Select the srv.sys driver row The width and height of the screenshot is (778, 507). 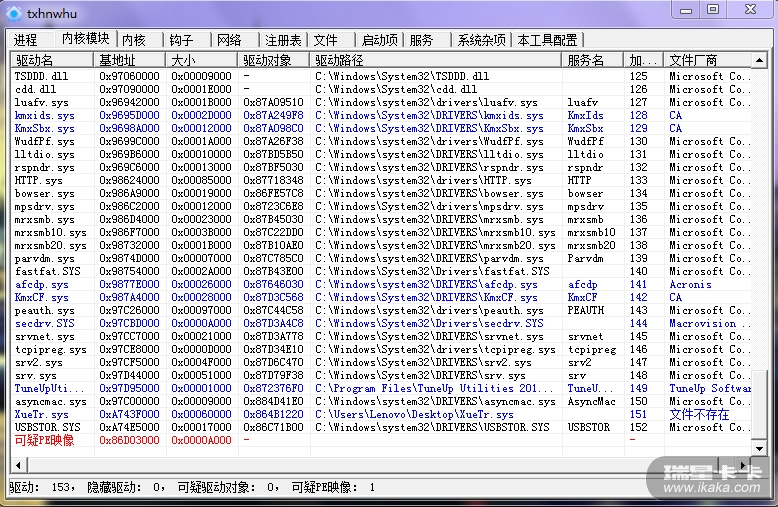click(x=381, y=375)
